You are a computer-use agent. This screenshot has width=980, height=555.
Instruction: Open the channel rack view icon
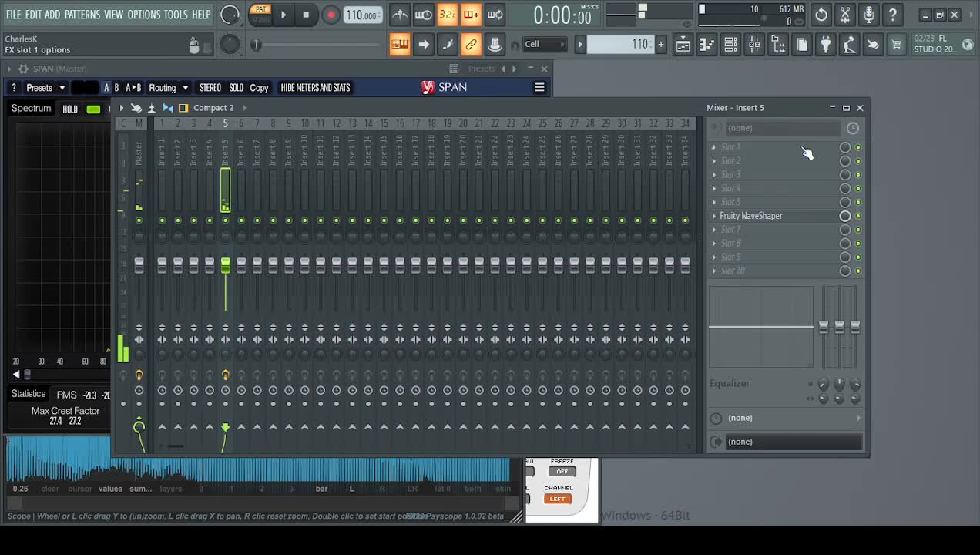click(x=730, y=45)
